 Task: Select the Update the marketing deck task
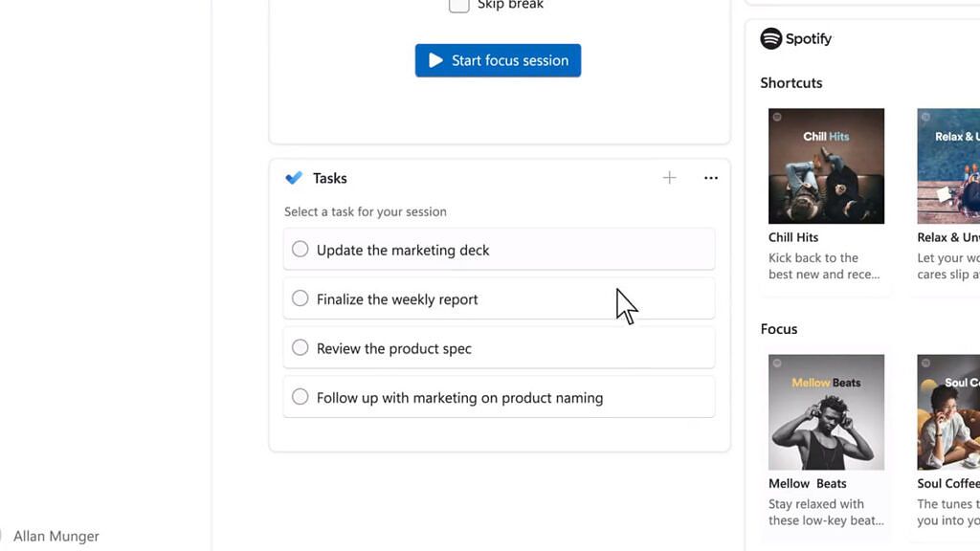[x=300, y=249]
